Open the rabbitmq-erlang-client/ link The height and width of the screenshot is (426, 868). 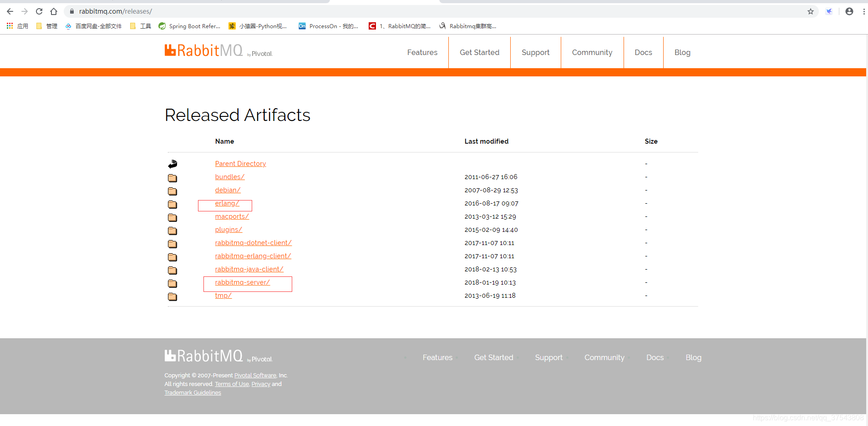point(253,256)
